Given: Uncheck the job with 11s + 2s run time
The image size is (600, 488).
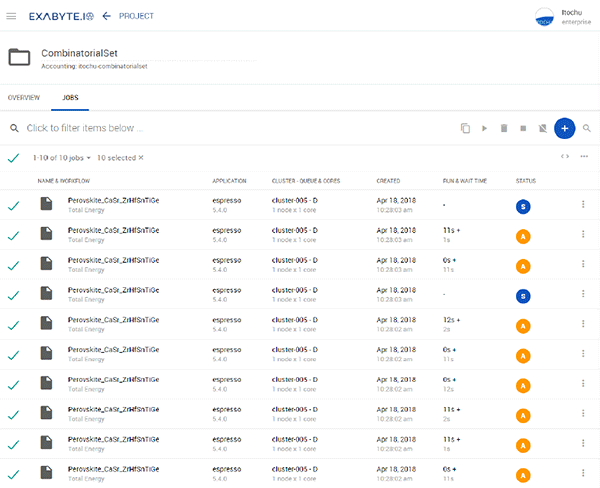Looking at the screenshot, I should pos(13,415).
